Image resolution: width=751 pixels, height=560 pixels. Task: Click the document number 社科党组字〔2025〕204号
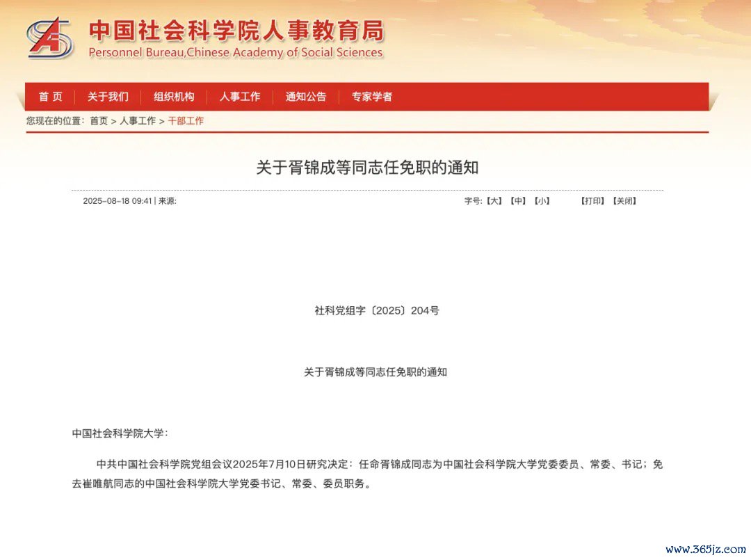coord(377,310)
